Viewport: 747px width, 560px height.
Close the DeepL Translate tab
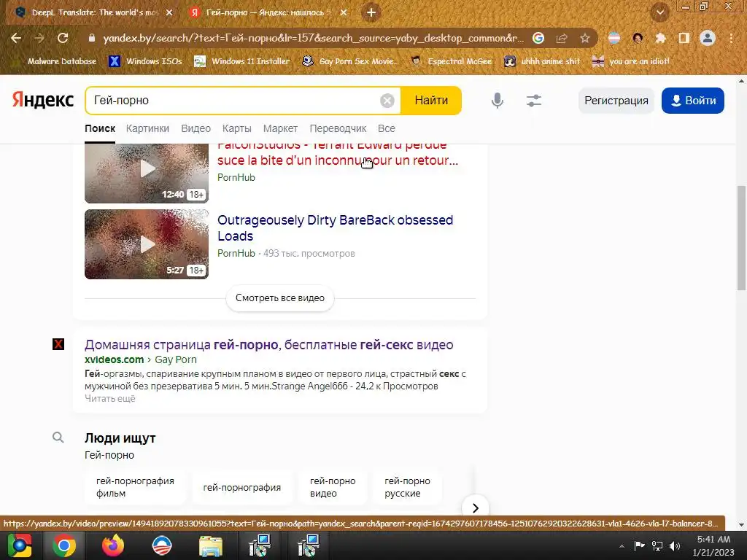pyautogui.click(x=169, y=13)
